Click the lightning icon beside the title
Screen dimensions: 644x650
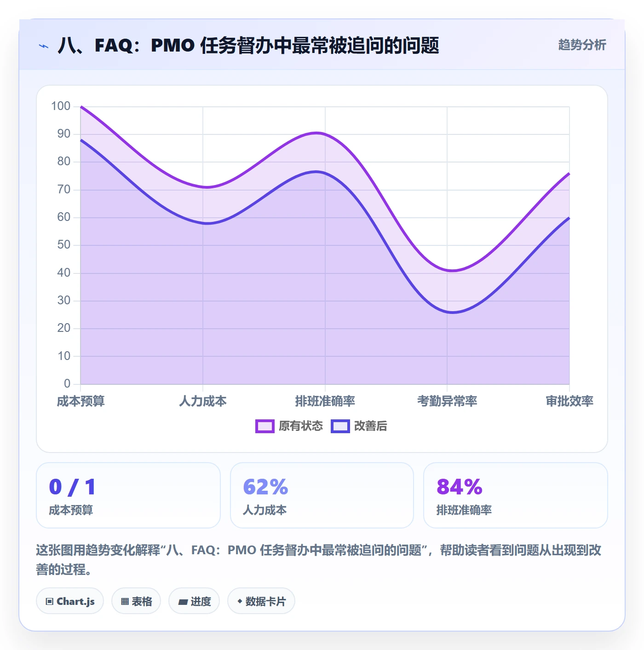coord(44,46)
